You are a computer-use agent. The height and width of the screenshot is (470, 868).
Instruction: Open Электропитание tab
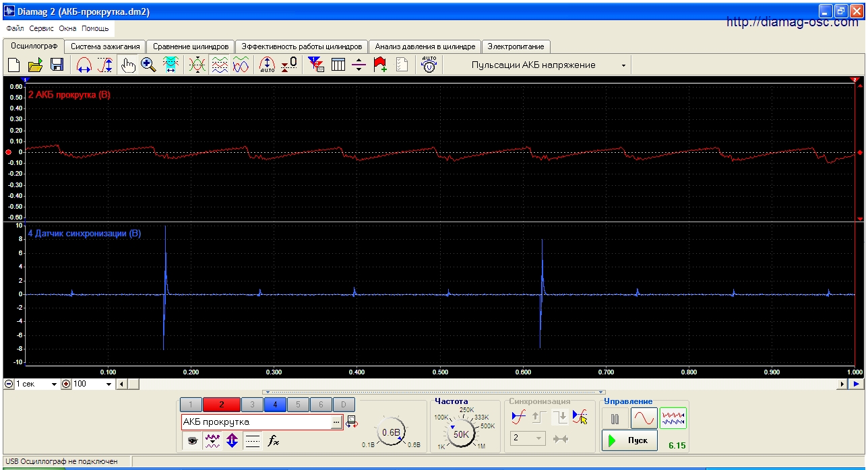[516, 46]
